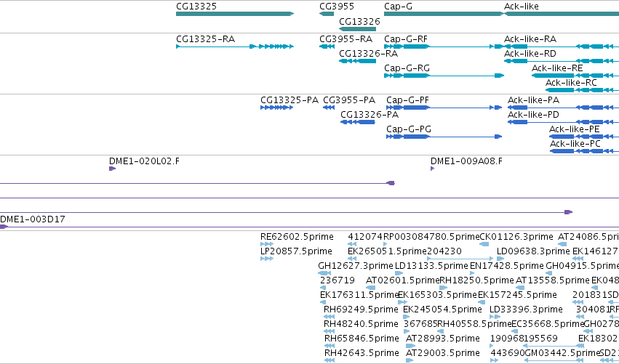The image size is (619, 364).
Task: Select the CG3955 gene label
Action: coord(337,7)
